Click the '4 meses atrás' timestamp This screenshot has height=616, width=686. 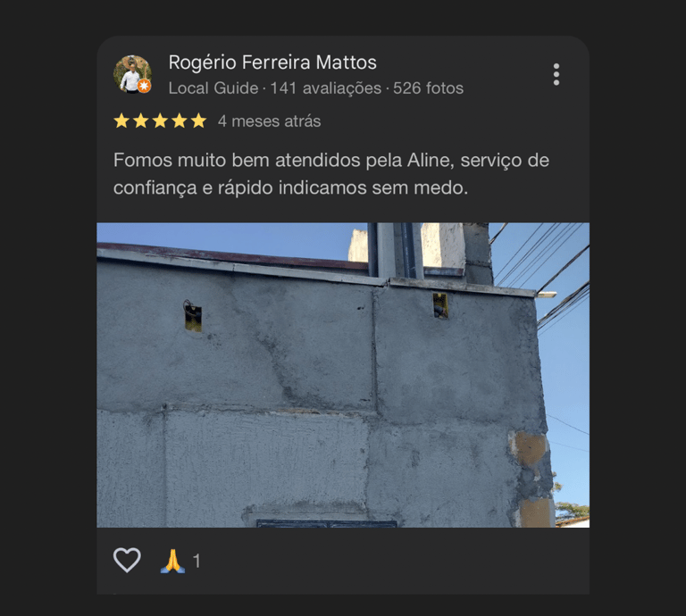[x=270, y=121]
